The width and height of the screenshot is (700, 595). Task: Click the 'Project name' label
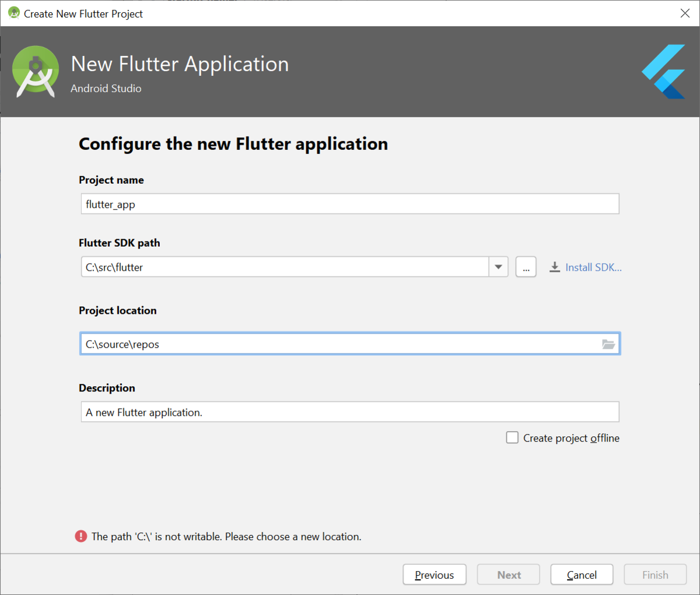point(111,180)
